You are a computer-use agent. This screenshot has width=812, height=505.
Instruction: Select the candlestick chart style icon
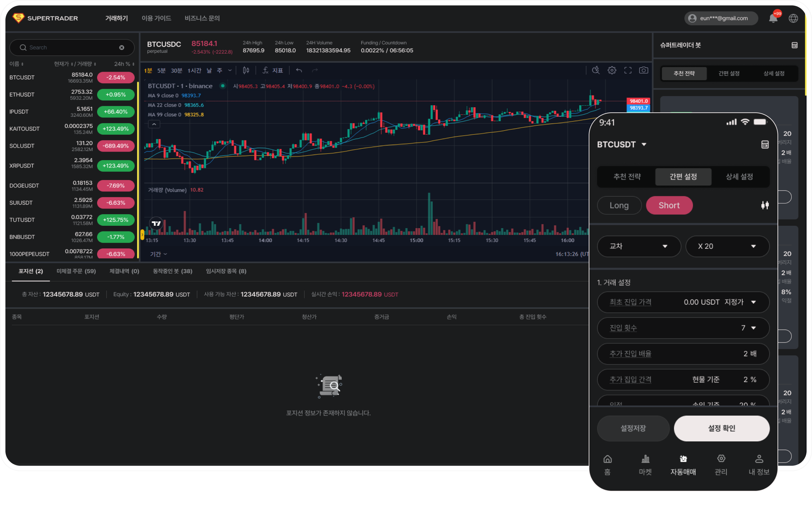246,70
